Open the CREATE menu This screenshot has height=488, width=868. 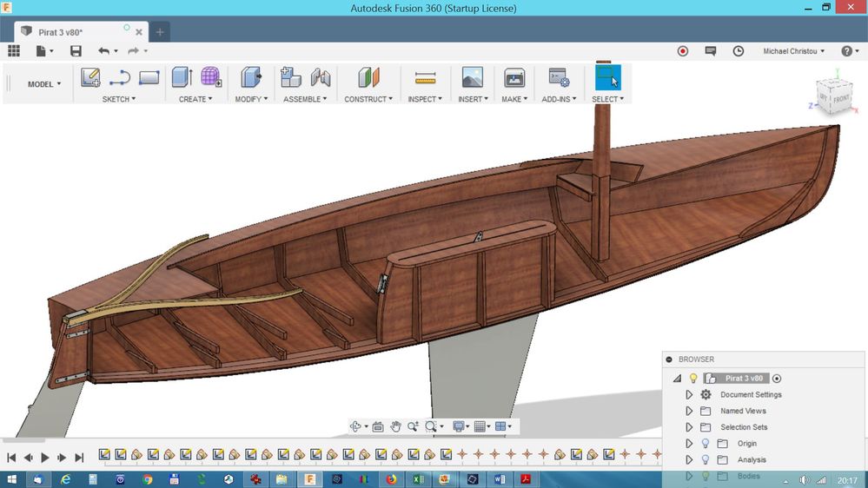pyautogui.click(x=195, y=99)
